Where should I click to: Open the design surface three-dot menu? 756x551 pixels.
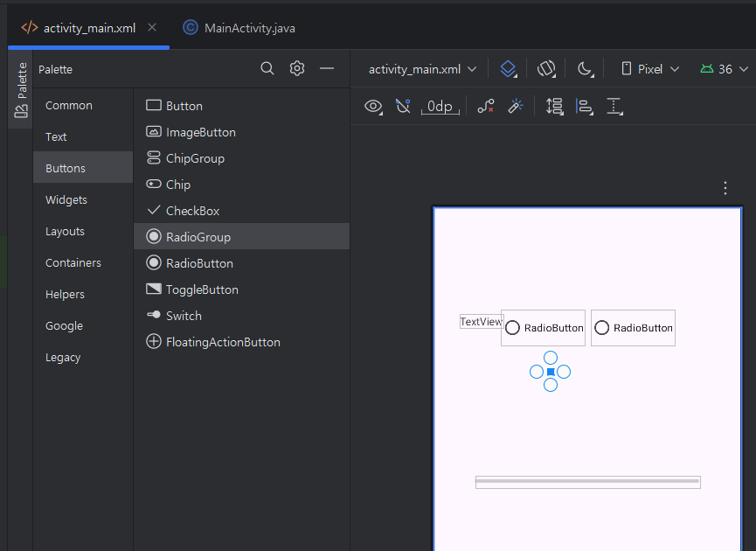pos(725,188)
